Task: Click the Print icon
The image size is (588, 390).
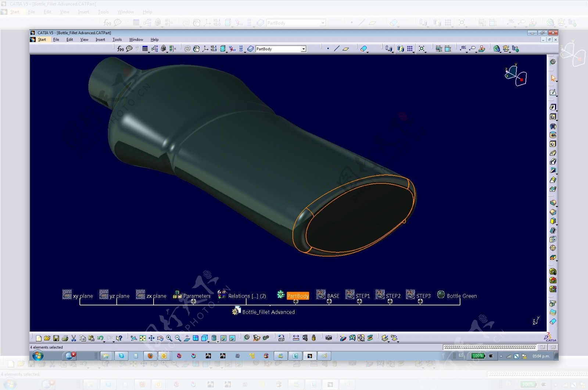Action: point(65,338)
